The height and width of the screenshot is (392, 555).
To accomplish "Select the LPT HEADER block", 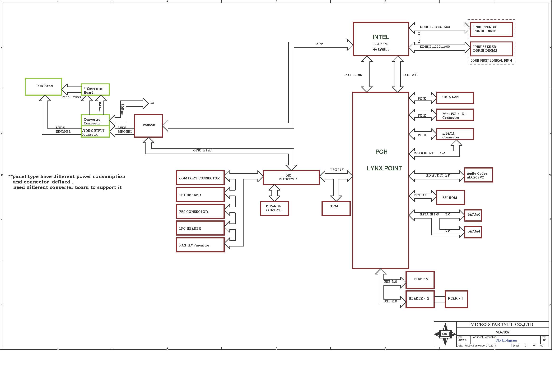I will pos(200,195).
